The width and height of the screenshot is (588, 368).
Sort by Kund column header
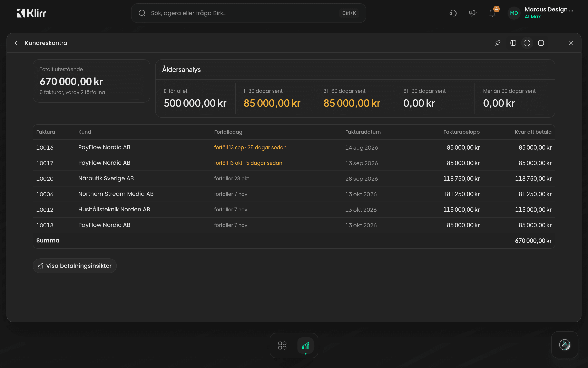85,132
